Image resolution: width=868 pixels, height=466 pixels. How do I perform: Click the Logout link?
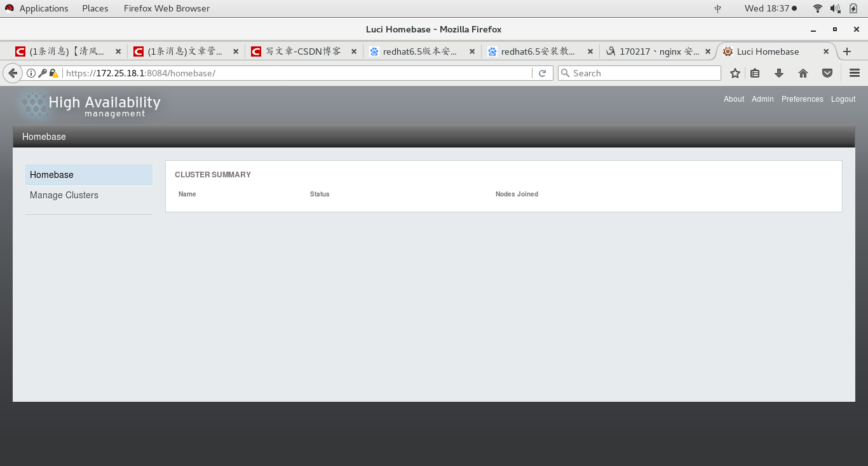click(843, 99)
